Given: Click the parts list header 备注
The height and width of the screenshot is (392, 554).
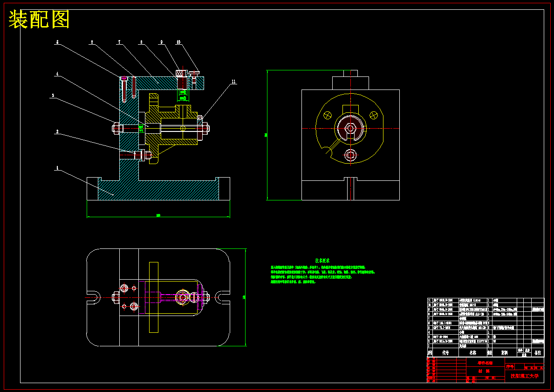Looking at the screenshot, I should click(538, 353).
